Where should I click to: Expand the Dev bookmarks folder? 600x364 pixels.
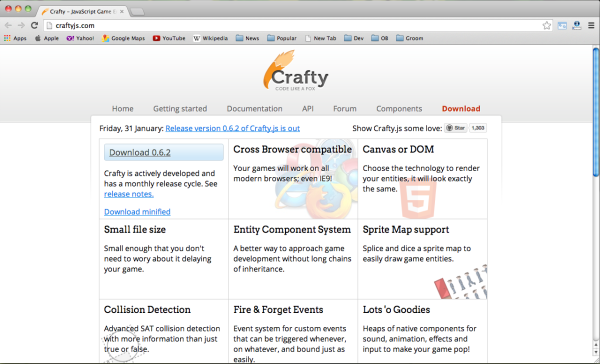click(x=354, y=38)
